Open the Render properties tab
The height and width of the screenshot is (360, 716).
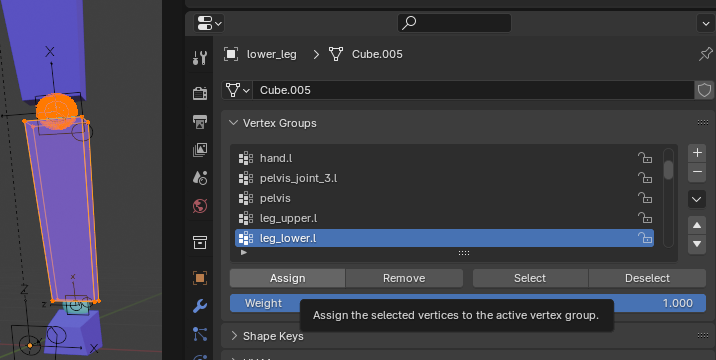tap(200, 93)
